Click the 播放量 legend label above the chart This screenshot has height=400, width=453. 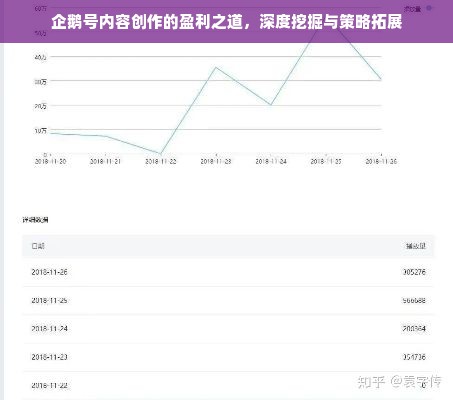click(x=413, y=9)
